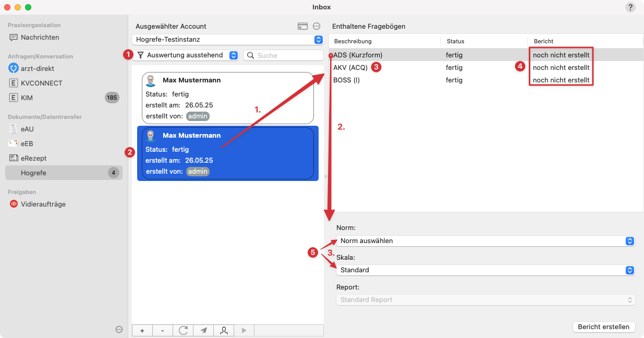The image size is (644, 338).
Task: Click the paper plane send icon
Action: [203, 330]
